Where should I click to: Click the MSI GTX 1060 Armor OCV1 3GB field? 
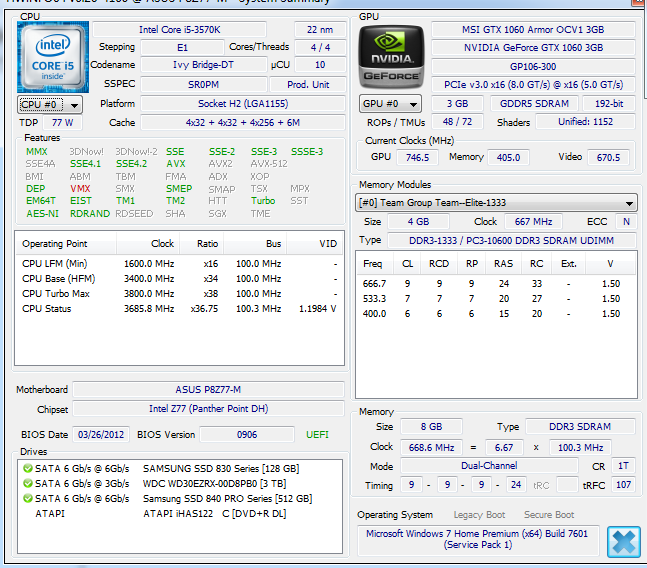(533, 30)
